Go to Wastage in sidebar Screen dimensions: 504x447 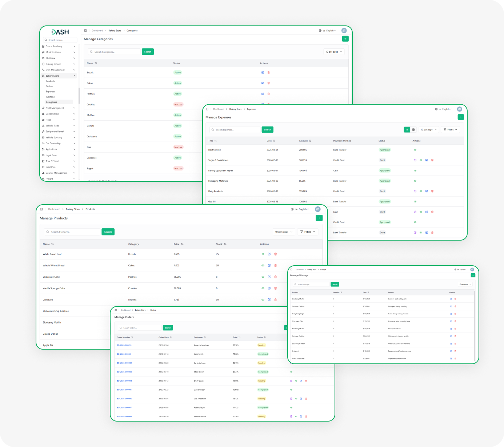click(50, 97)
